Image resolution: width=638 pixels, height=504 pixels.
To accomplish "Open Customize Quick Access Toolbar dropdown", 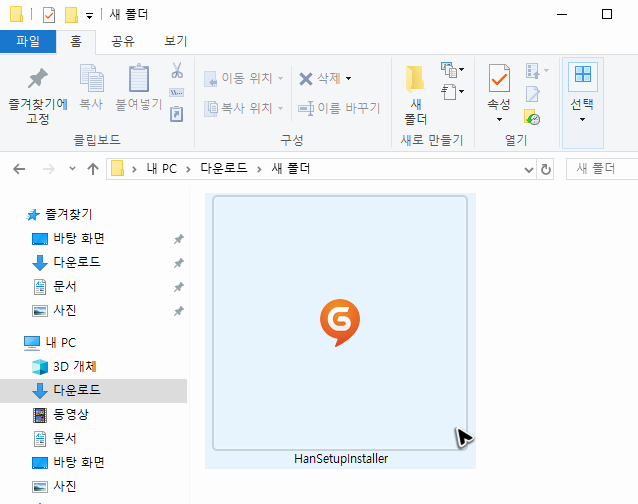I will coord(89,16).
